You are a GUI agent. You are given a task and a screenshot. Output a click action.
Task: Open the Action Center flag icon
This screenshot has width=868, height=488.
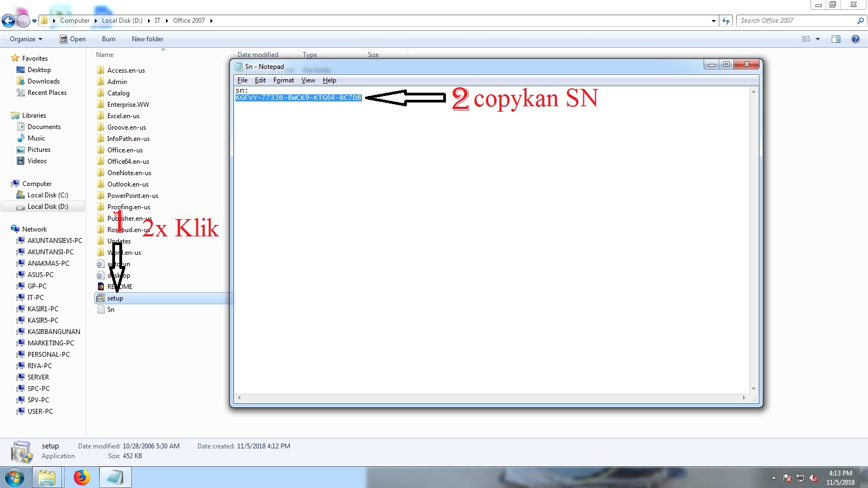(787, 478)
